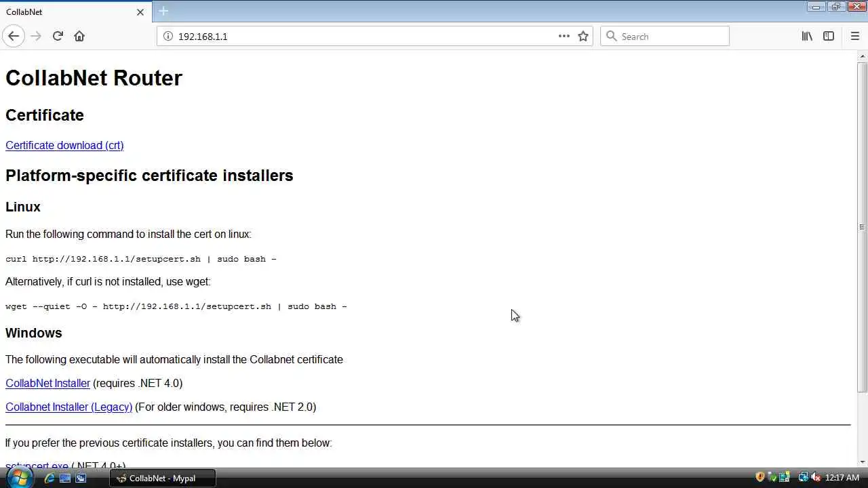
Task: Toggle the sidebar view icon
Action: click(x=829, y=36)
